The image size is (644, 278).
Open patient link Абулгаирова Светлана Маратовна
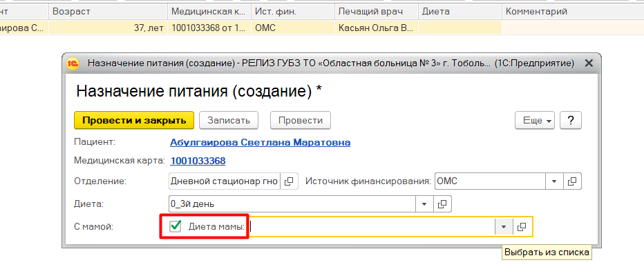(260, 142)
